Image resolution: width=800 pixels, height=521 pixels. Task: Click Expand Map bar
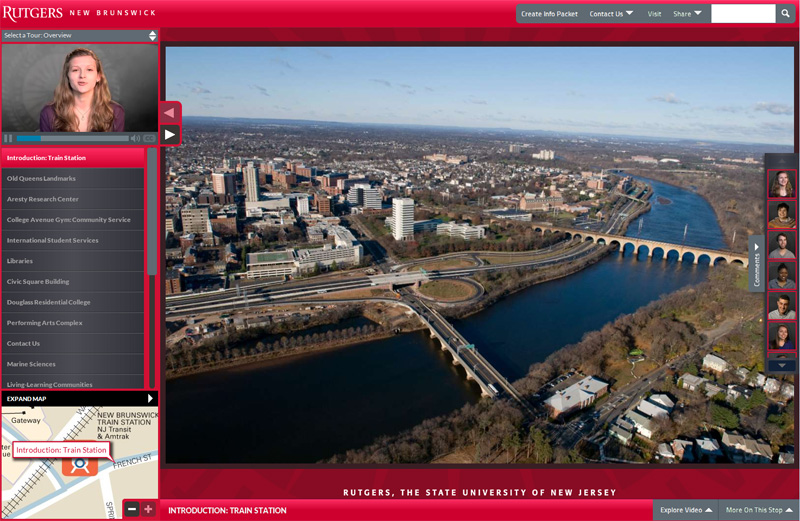coord(79,398)
